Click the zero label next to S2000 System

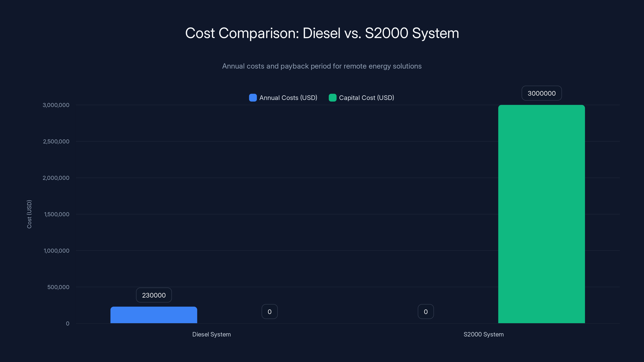click(425, 311)
